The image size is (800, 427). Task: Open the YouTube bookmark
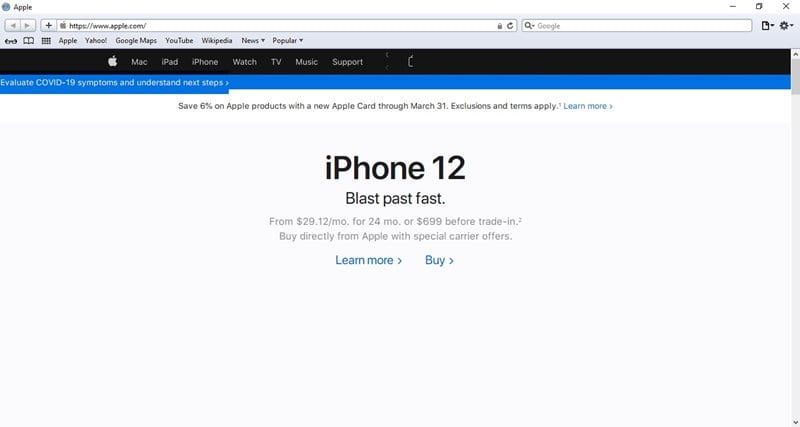pos(179,40)
